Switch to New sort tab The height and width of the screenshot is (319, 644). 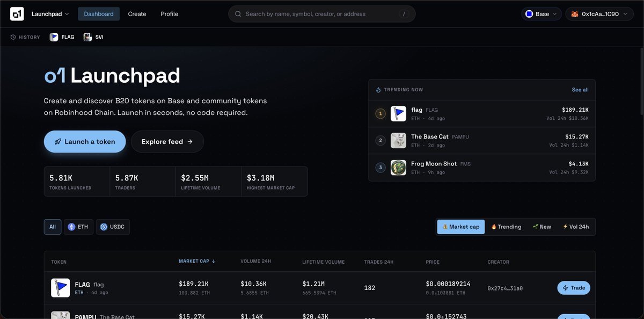[541, 227]
